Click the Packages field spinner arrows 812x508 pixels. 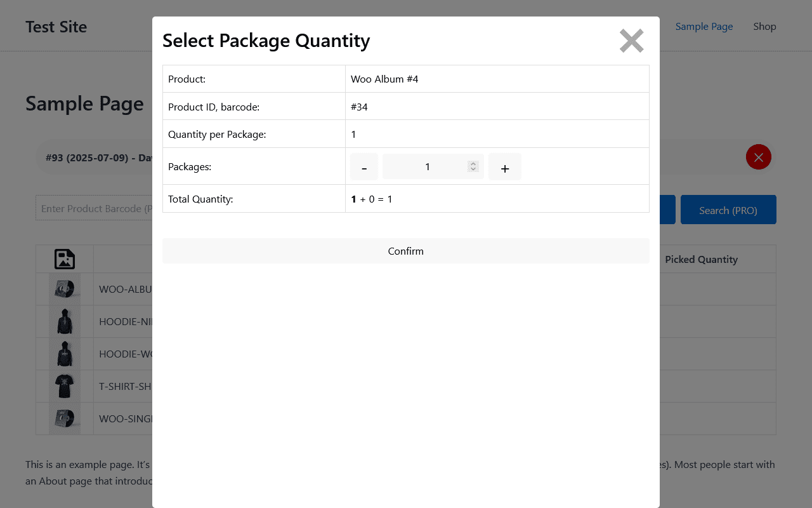tap(473, 166)
